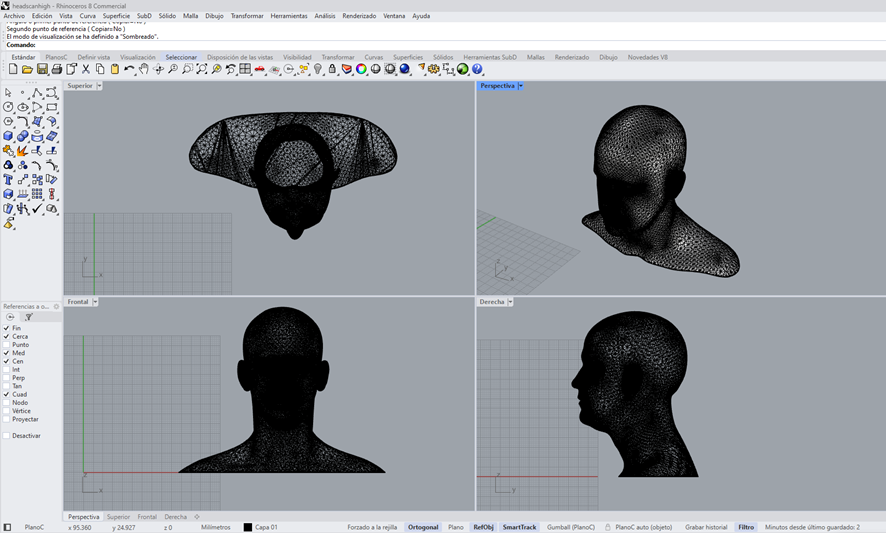Enable the Punto object snap checkbox

(6, 345)
